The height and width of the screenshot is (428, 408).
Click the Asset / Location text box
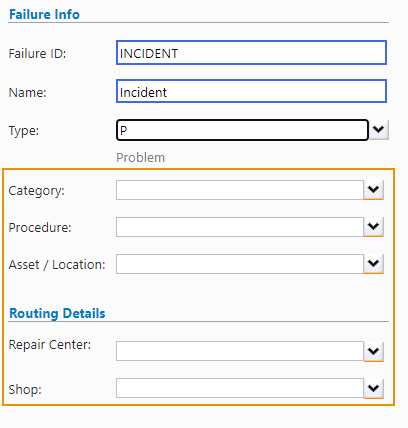tap(240, 264)
